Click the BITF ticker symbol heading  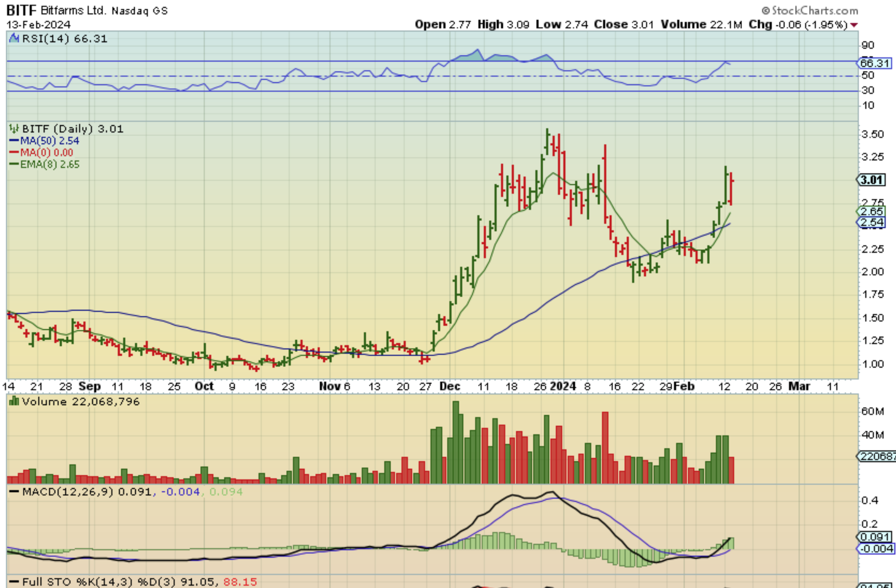(x=21, y=10)
